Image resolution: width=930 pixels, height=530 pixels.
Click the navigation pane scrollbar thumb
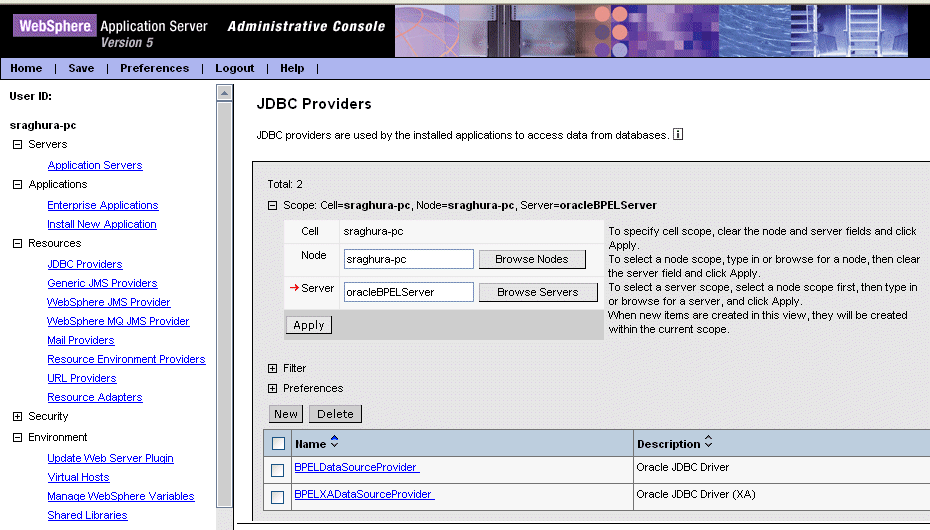coord(224,305)
